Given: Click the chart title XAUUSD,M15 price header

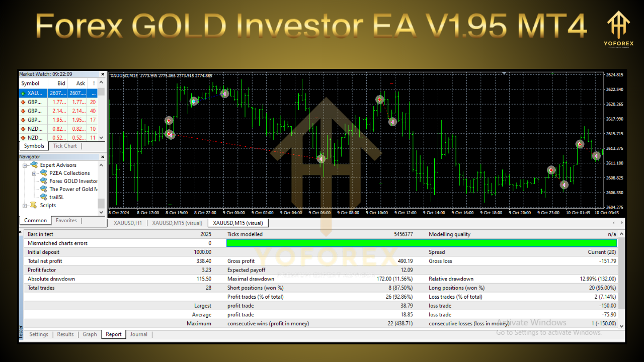Looking at the screenshot, I should (161, 75).
